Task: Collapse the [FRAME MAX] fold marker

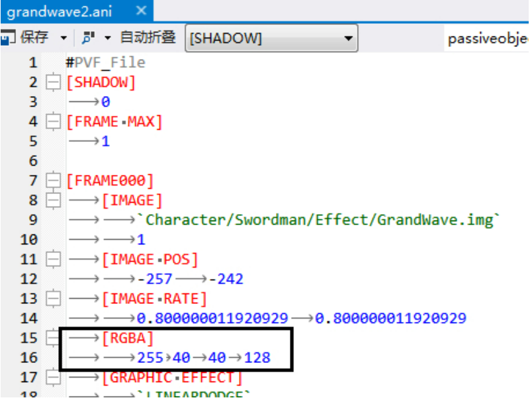Action: (52, 122)
